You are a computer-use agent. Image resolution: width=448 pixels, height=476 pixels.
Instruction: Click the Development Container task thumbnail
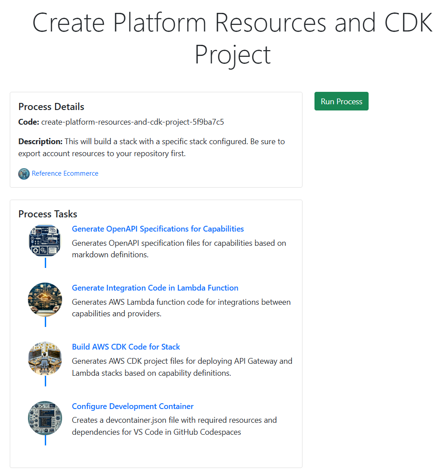pyautogui.click(x=45, y=418)
